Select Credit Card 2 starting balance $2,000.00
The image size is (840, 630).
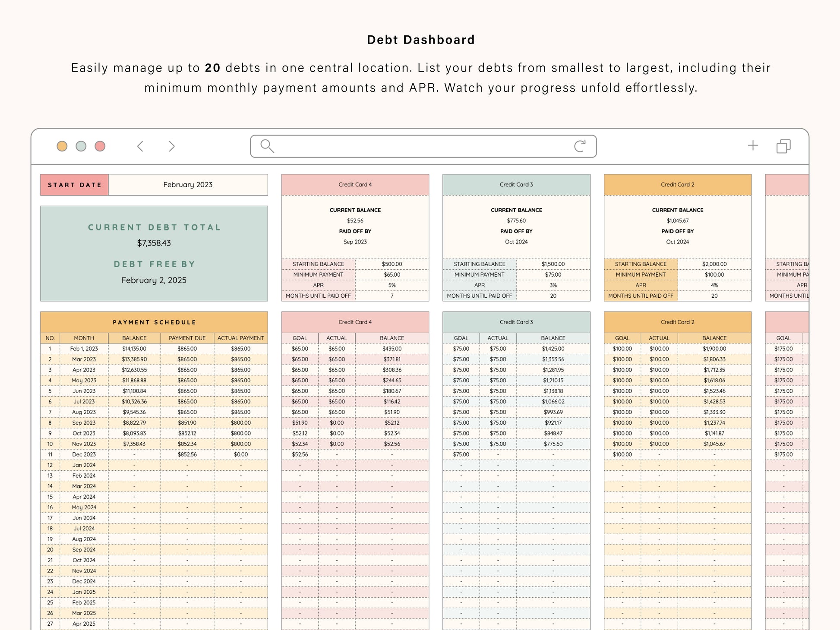(x=714, y=264)
